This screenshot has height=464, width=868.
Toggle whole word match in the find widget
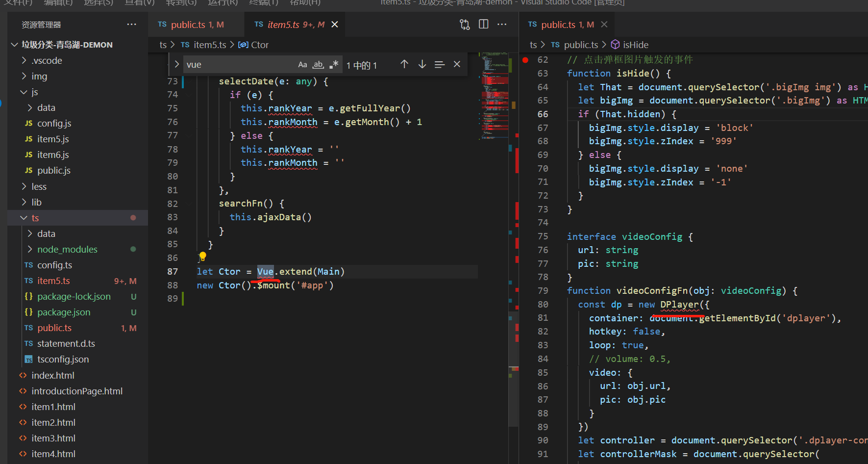click(x=318, y=64)
